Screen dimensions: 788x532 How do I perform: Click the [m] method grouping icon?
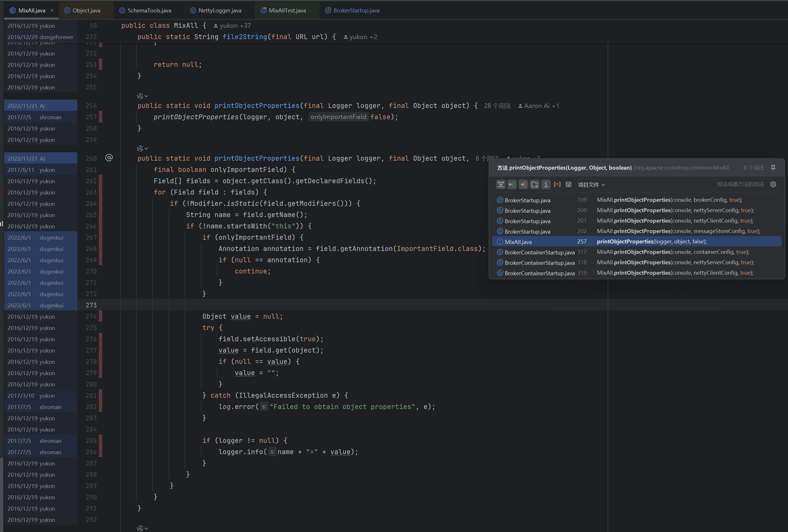pyautogui.click(x=557, y=184)
